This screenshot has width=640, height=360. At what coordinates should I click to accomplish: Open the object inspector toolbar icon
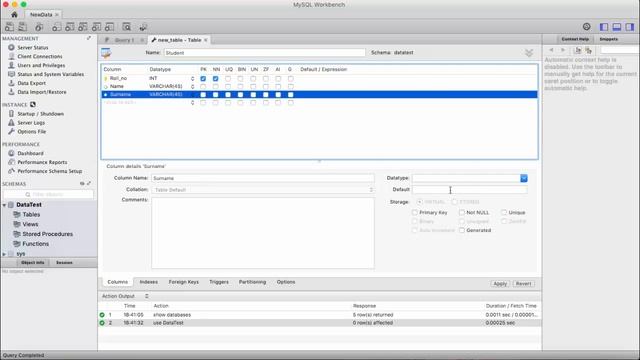(39, 27)
